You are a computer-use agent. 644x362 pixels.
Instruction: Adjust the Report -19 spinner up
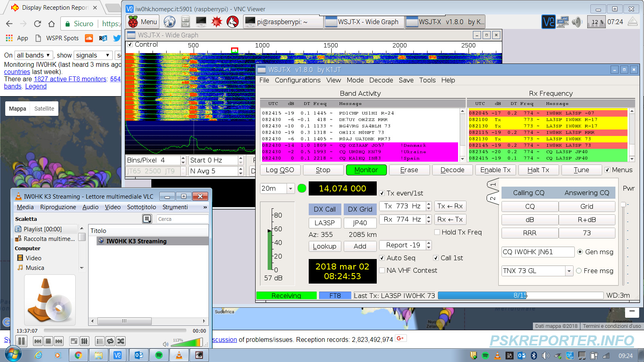(429, 243)
